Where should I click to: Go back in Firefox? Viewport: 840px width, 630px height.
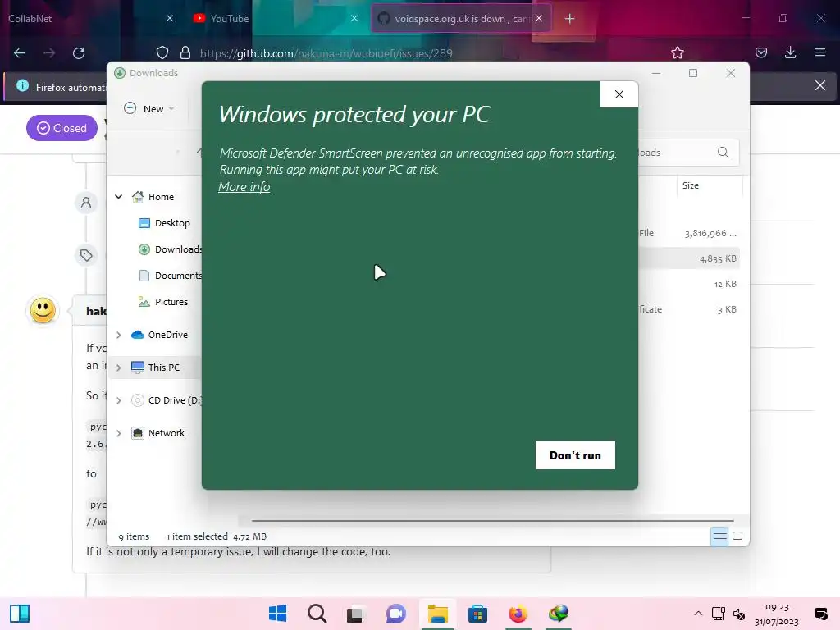20,53
